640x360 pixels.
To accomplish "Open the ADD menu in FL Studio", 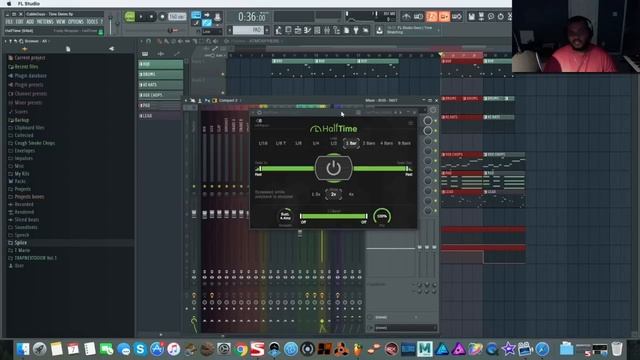I will pyautogui.click(x=30, y=22).
